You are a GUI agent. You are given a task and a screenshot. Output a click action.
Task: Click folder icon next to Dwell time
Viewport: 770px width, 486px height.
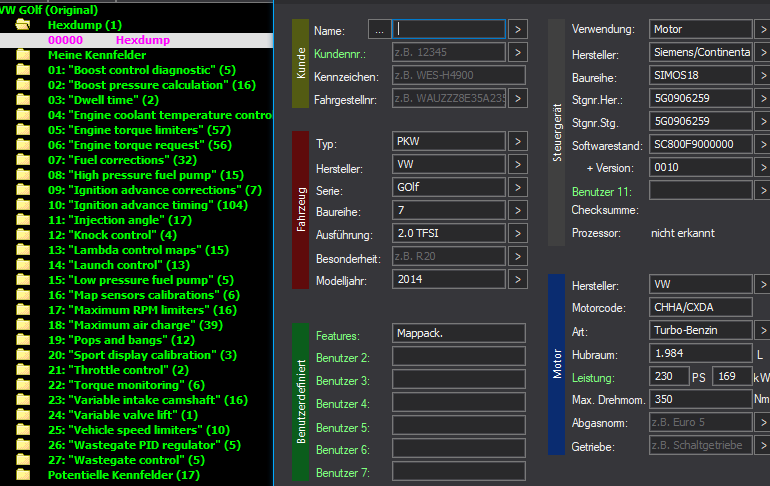coord(23,100)
